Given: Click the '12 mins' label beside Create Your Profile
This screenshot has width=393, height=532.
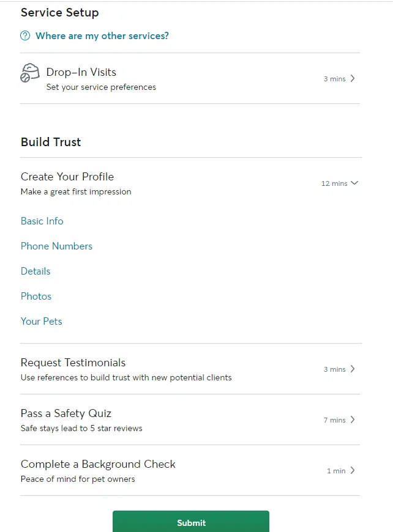Looking at the screenshot, I should coord(334,183).
